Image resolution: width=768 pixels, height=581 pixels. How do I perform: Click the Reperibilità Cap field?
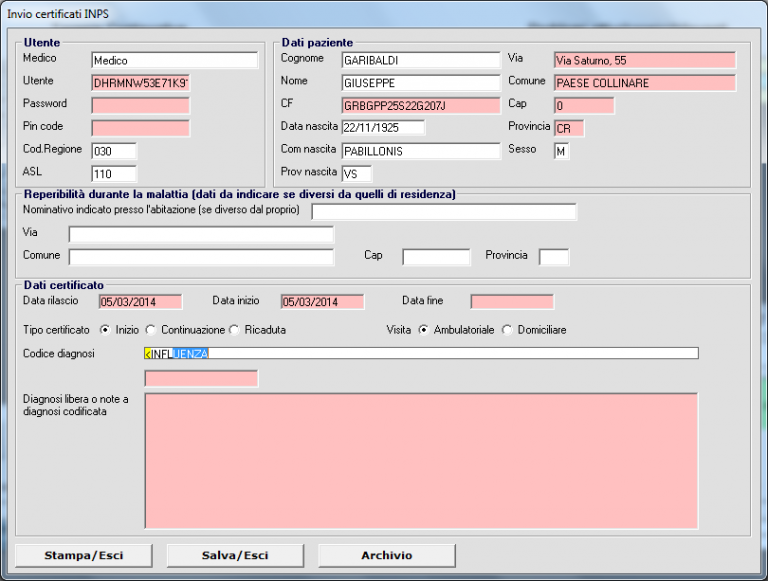click(436, 257)
